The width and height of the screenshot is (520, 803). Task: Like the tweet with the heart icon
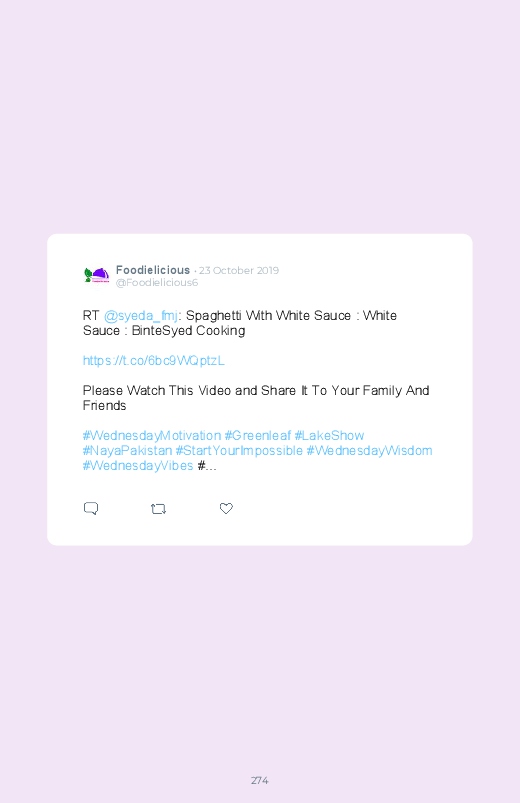point(226,508)
